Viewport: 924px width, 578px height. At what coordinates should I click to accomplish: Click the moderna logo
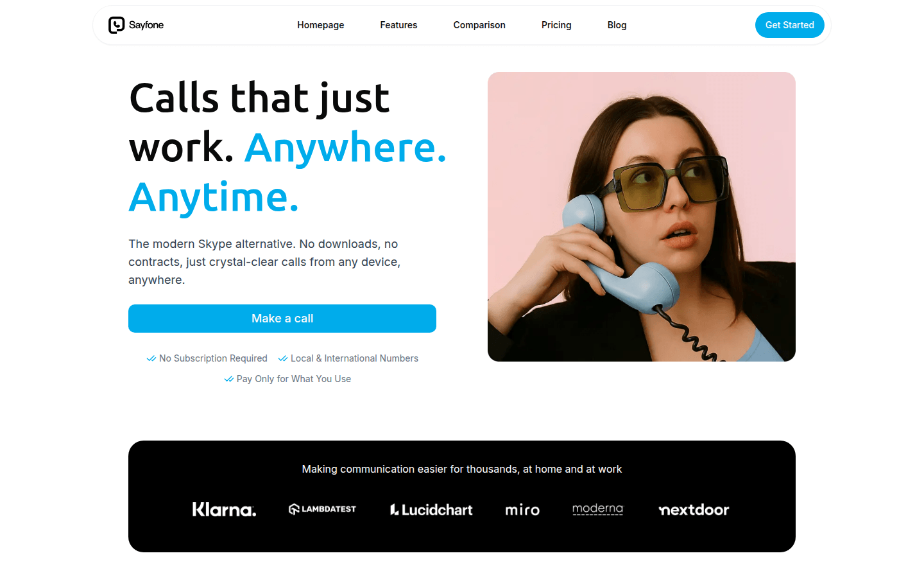coord(597,509)
